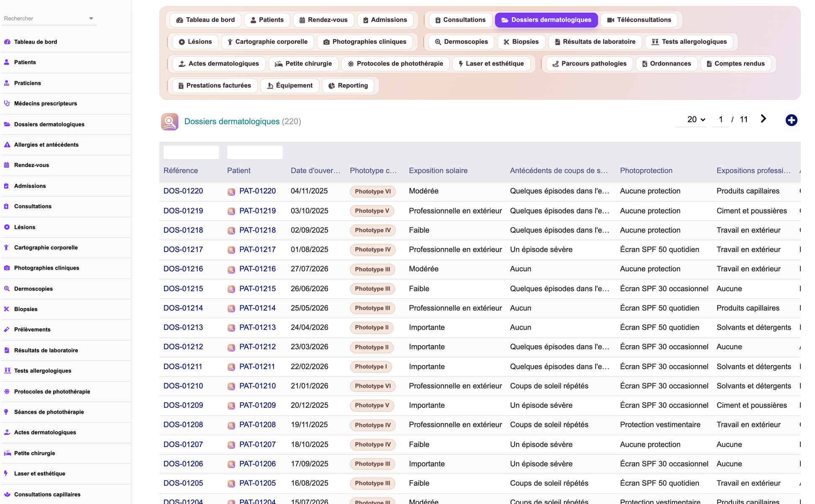The height and width of the screenshot is (504, 815).
Task: Click the Phototype I badge for DOS-01211
Action: point(371,367)
